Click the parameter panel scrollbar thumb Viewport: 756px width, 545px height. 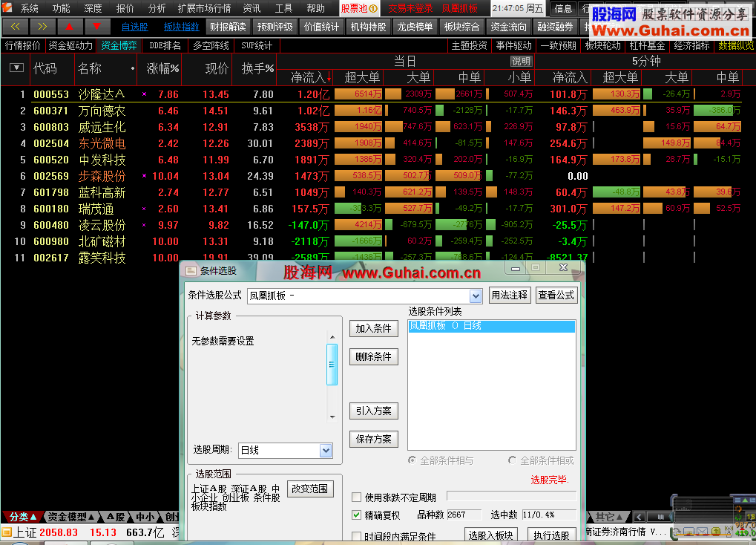point(332,365)
